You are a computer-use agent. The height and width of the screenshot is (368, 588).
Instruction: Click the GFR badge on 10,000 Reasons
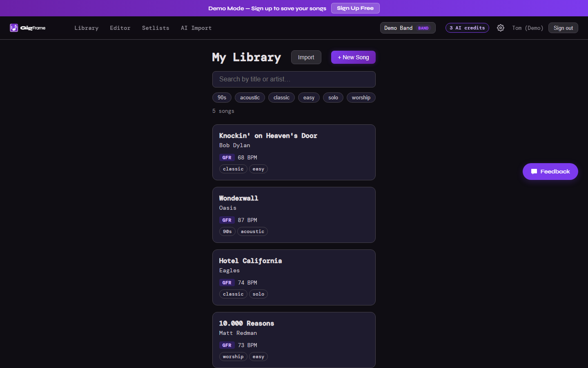(227, 345)
